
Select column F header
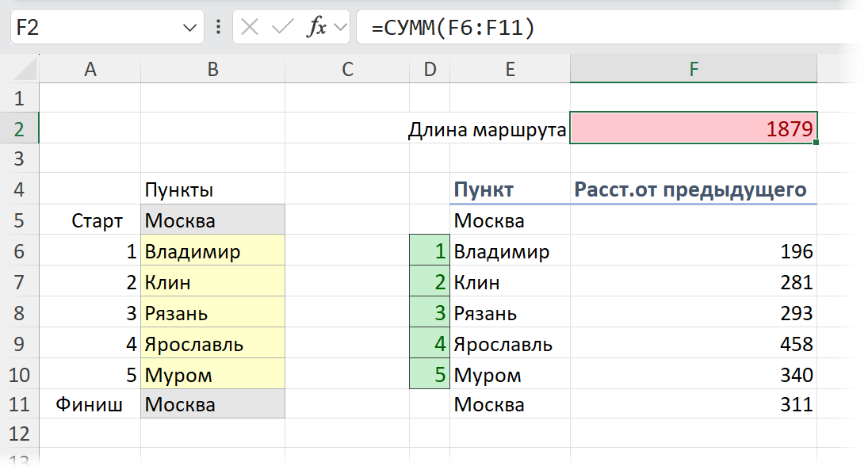[694, 69]
